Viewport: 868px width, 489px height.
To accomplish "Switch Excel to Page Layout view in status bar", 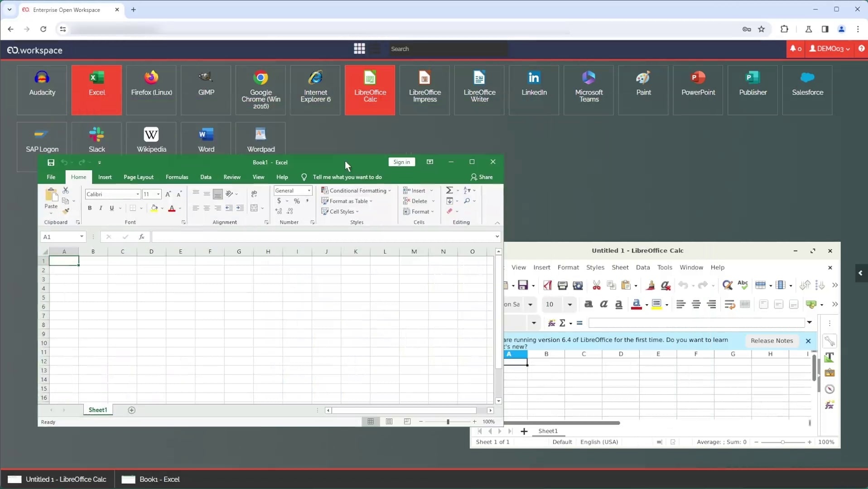I will [x=389, y=422].
